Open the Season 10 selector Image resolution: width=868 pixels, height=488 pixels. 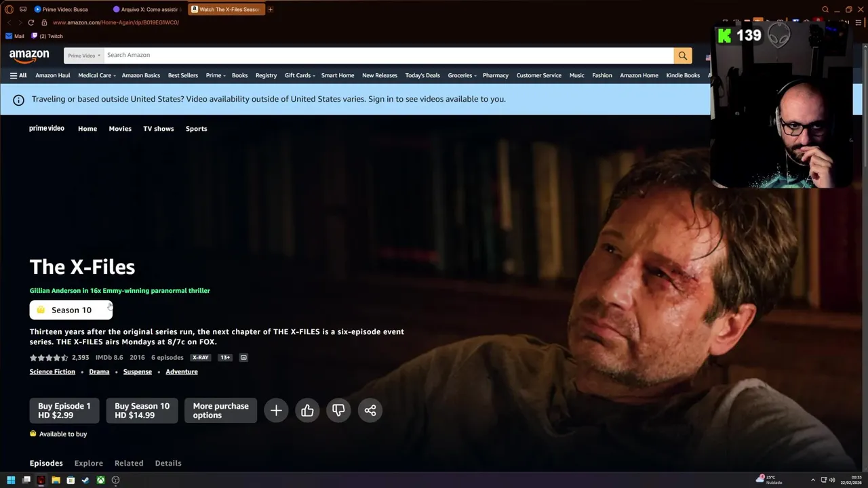[71, 310]
